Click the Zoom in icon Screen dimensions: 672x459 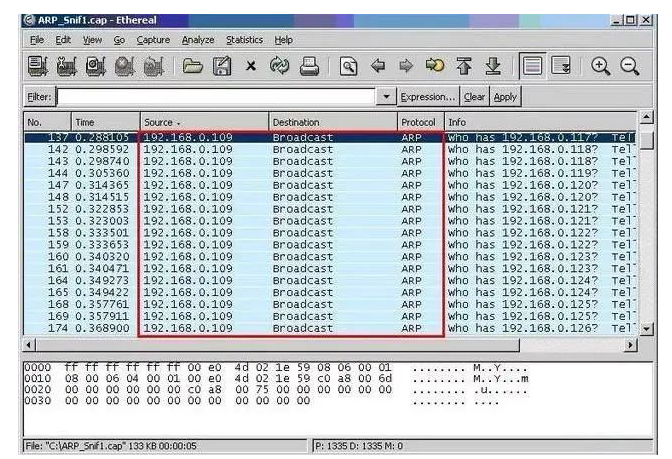click(x=601, y=67)
